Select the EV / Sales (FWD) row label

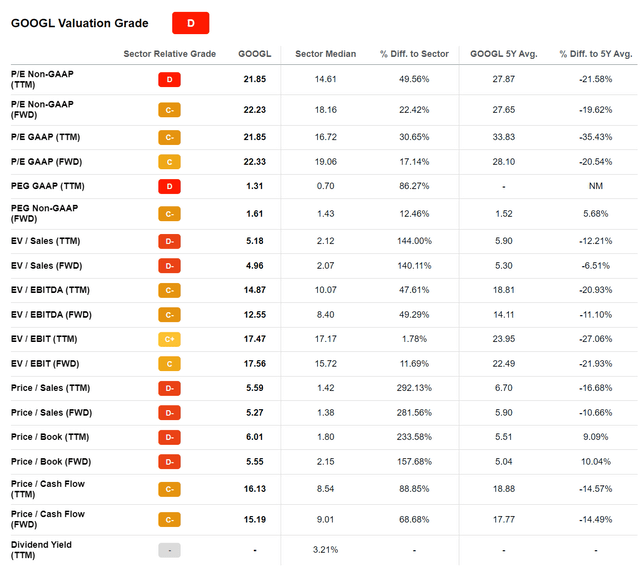[x=47, y=266]
